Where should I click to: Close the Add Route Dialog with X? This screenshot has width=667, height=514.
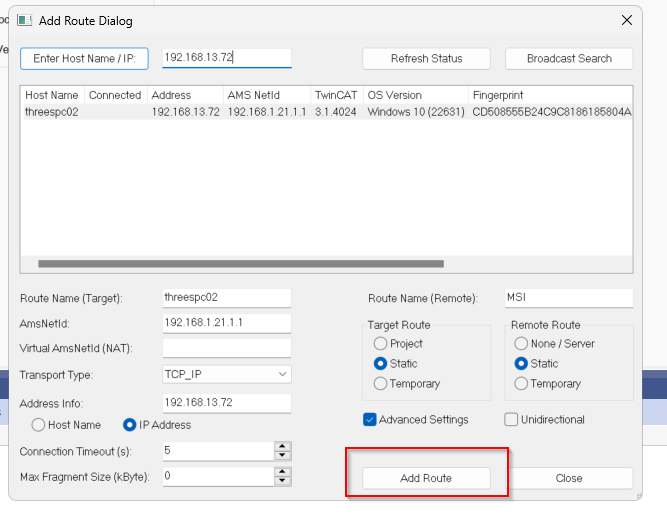point(626,20)
